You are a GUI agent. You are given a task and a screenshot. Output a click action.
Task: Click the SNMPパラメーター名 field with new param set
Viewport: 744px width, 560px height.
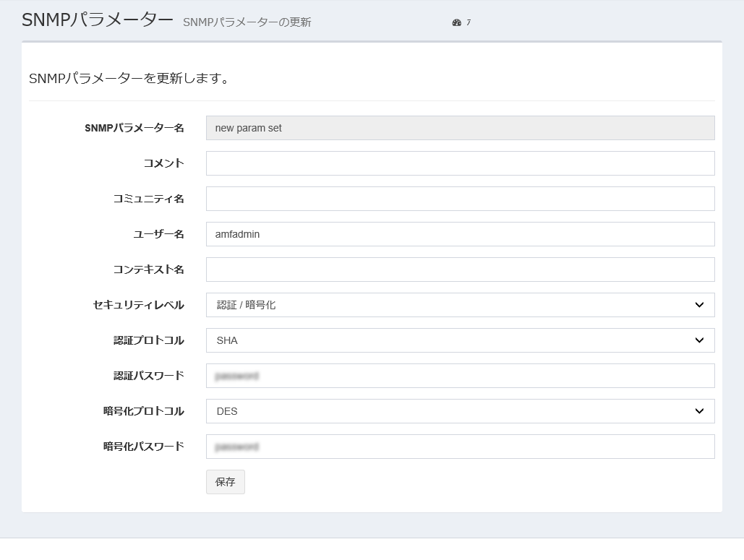click(460, 128)
